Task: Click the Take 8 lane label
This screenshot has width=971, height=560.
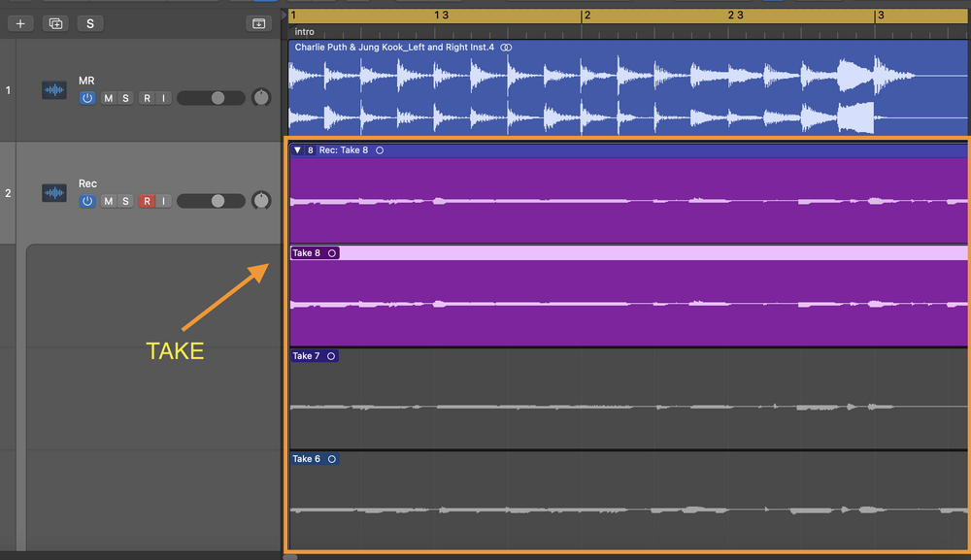Action: pyautogui.click(x=305, y=253)
